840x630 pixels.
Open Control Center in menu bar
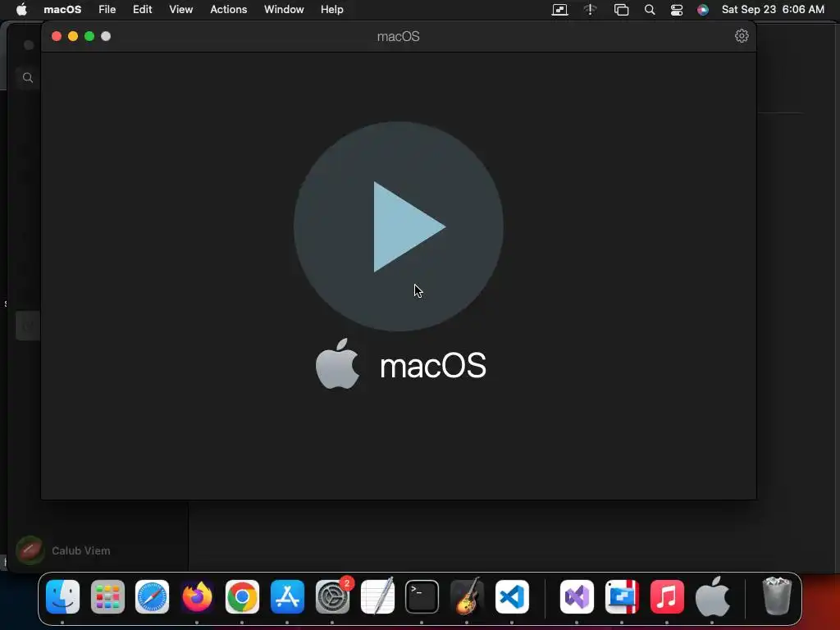click(677, 10)
